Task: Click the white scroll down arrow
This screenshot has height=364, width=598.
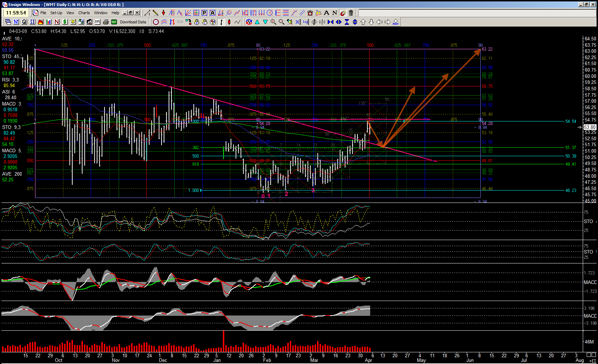Action: point(371,22)
